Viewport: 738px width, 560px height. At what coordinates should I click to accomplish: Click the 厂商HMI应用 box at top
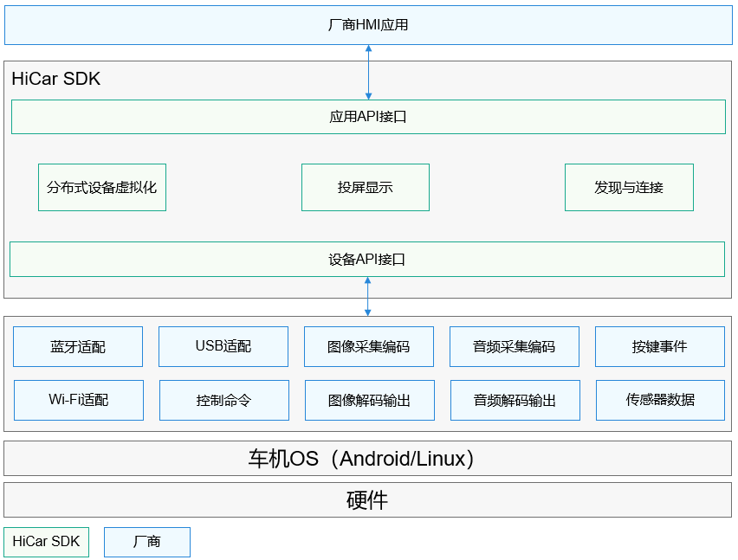[x=368, y=25]
